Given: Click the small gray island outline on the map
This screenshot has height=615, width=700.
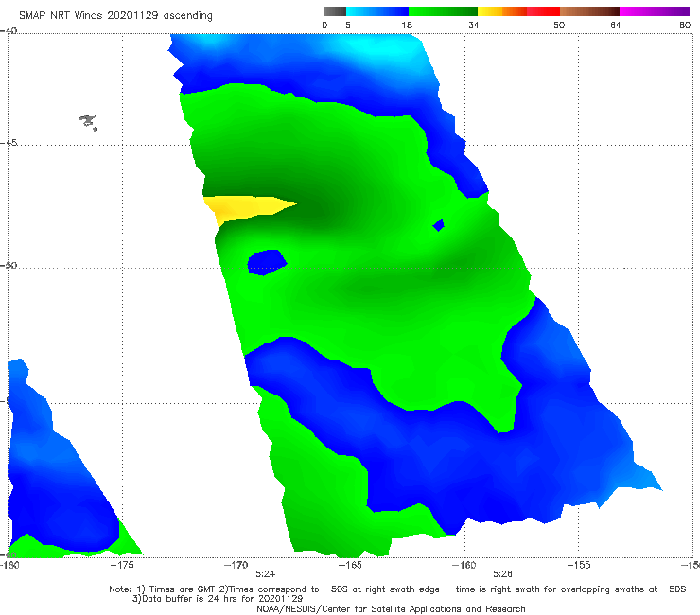Looking at the screenshot, I should point(89,122).
